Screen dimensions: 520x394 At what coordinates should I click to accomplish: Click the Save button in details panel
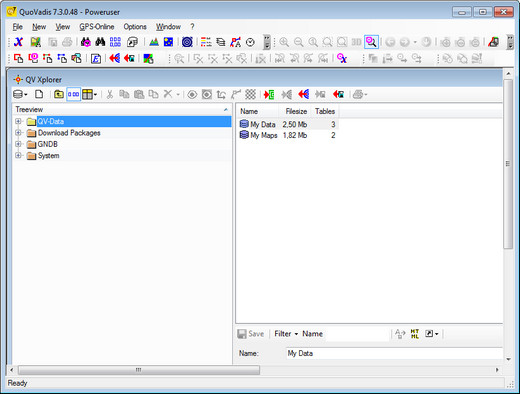pos(251,334)
